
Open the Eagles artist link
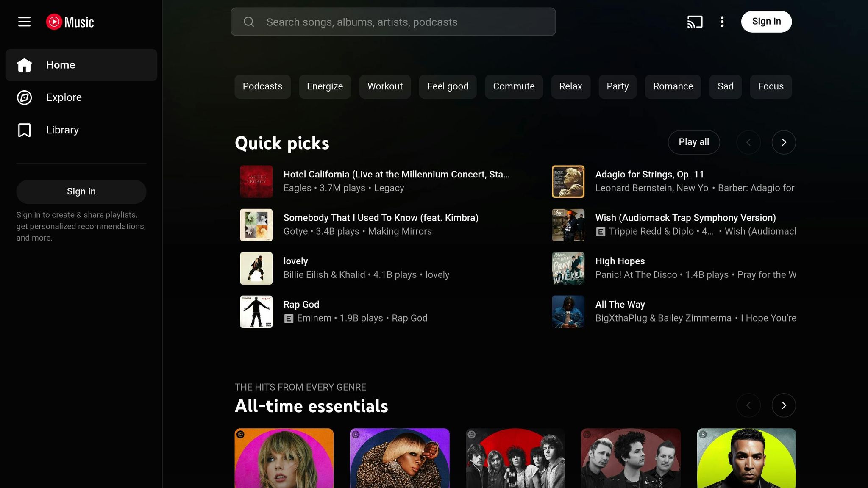pos(297,188)
